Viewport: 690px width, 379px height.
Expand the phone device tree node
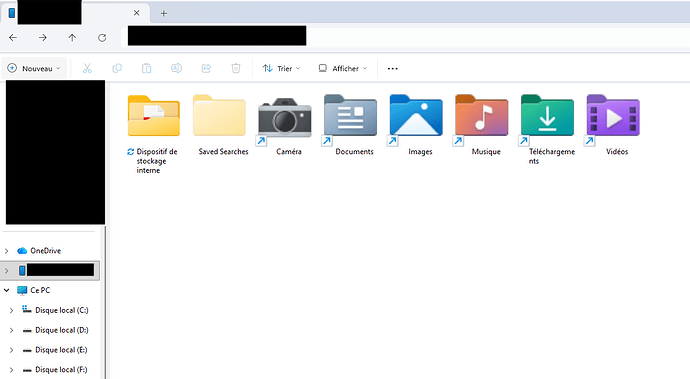pyautogui.click(x=7, y=271)
